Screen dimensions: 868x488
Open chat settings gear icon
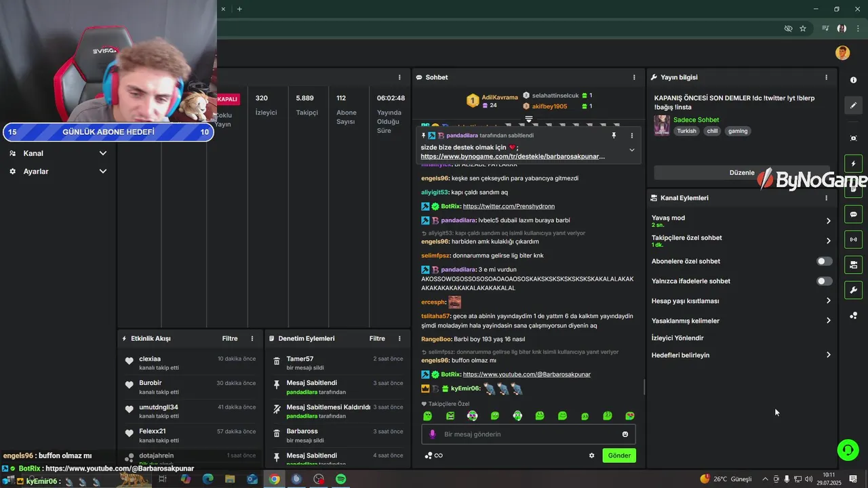(591, 455)
